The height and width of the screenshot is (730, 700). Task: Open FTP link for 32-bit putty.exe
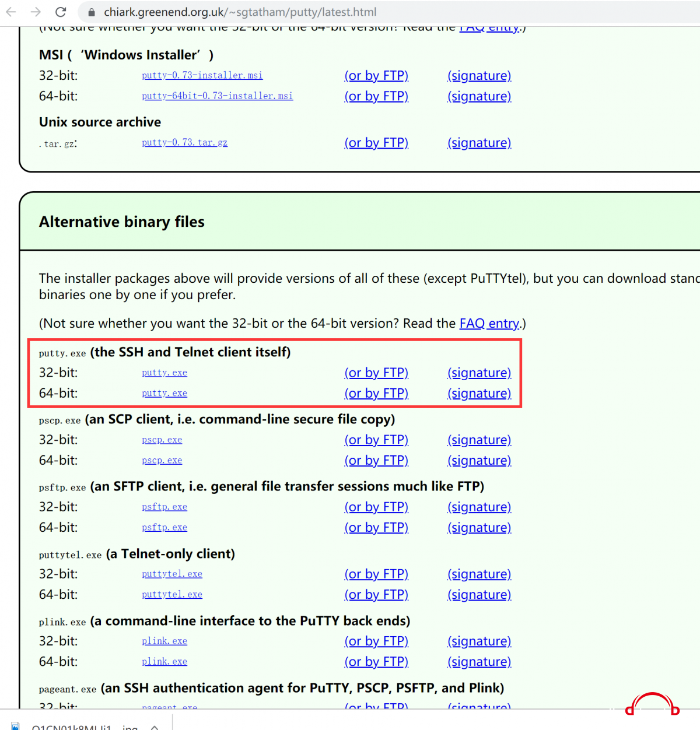click(x=376, y=373)
